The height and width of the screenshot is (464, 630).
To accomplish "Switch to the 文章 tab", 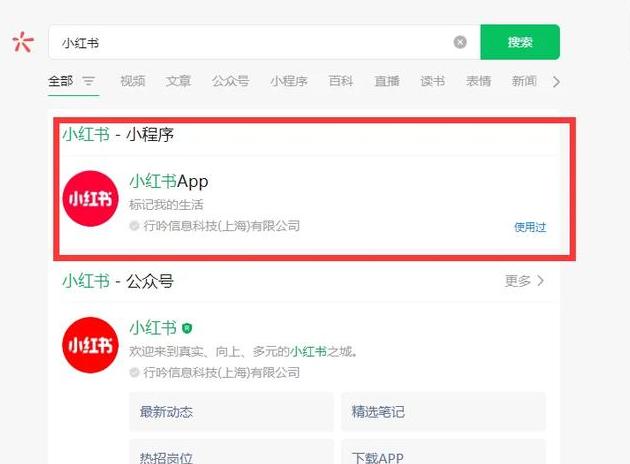I will pyautogui.click(x=178, y=81).
